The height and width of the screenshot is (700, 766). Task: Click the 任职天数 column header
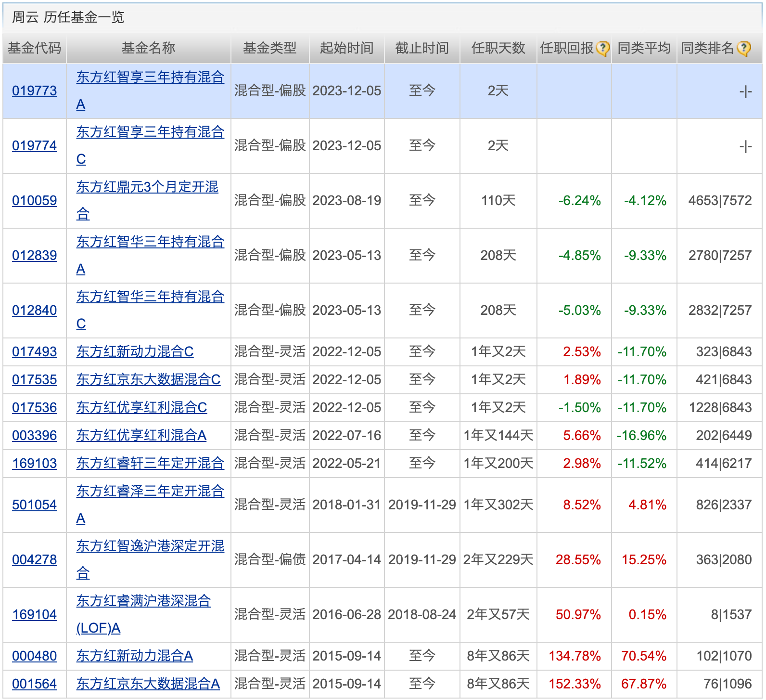498,48
